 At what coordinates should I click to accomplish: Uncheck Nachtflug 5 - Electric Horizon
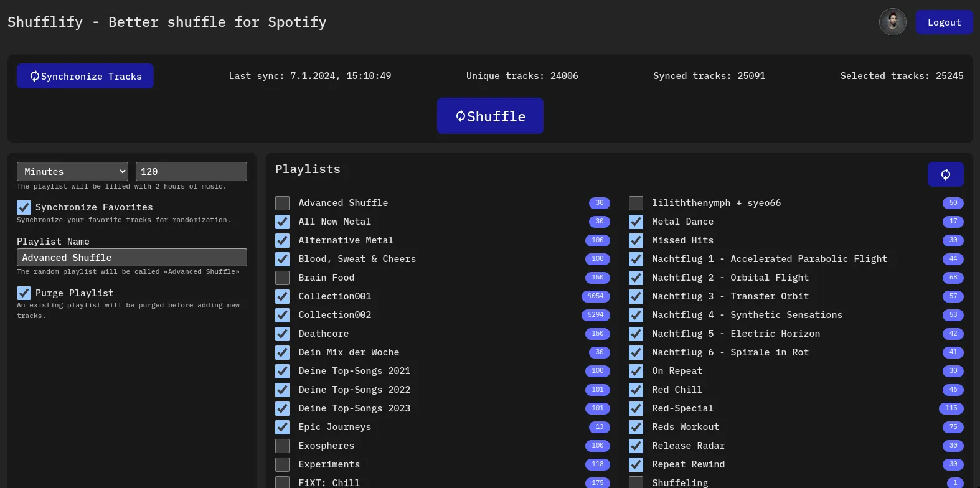636,334
